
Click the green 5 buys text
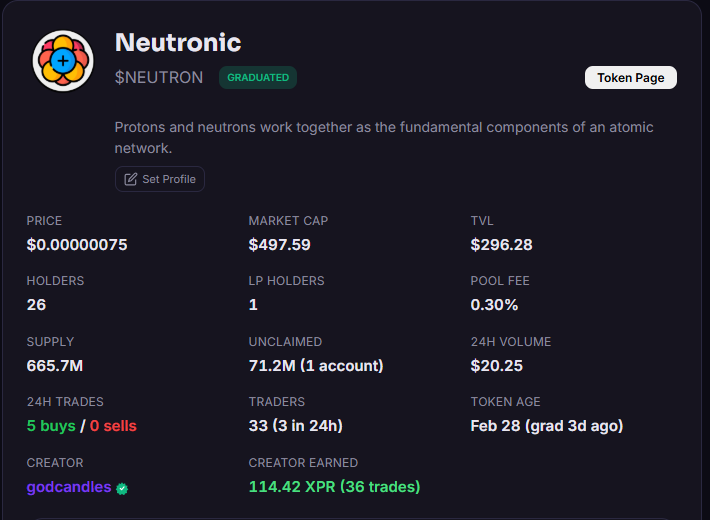pyautogui.click(x=51, y=426)
